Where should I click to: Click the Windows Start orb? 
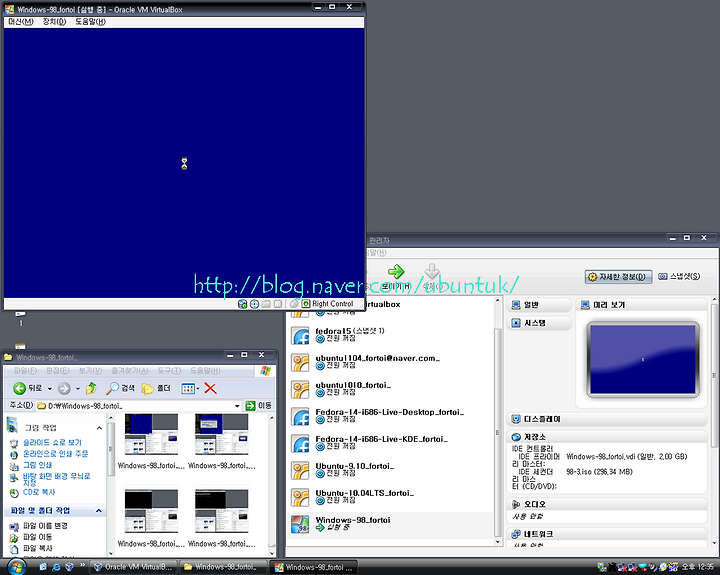click(x=16, y=567)
